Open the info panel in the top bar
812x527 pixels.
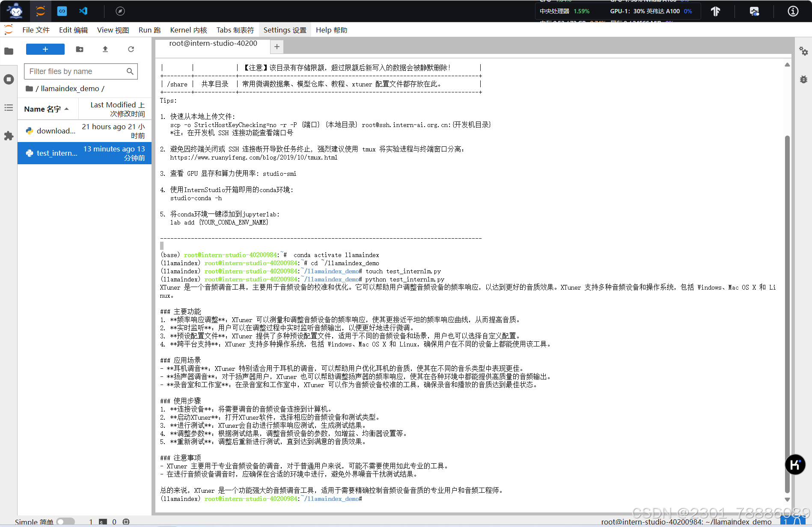pyautogui.click(x=793, y=11)
